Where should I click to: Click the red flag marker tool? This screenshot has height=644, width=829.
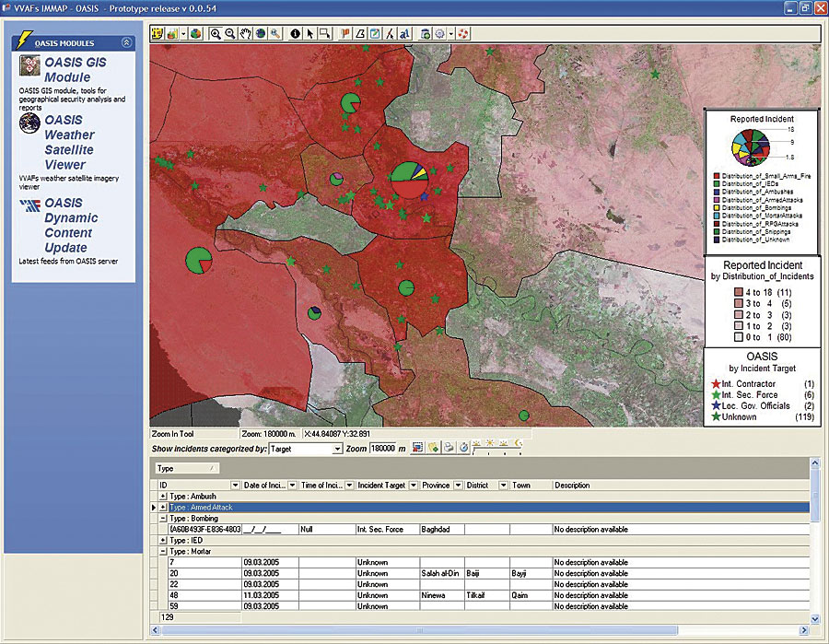(x=345, y=33)
